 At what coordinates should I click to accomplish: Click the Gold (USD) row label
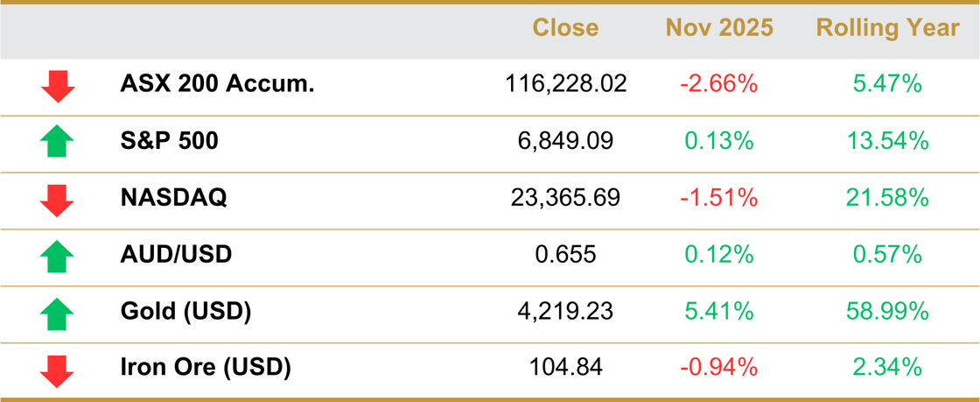(x=185, y=311)
